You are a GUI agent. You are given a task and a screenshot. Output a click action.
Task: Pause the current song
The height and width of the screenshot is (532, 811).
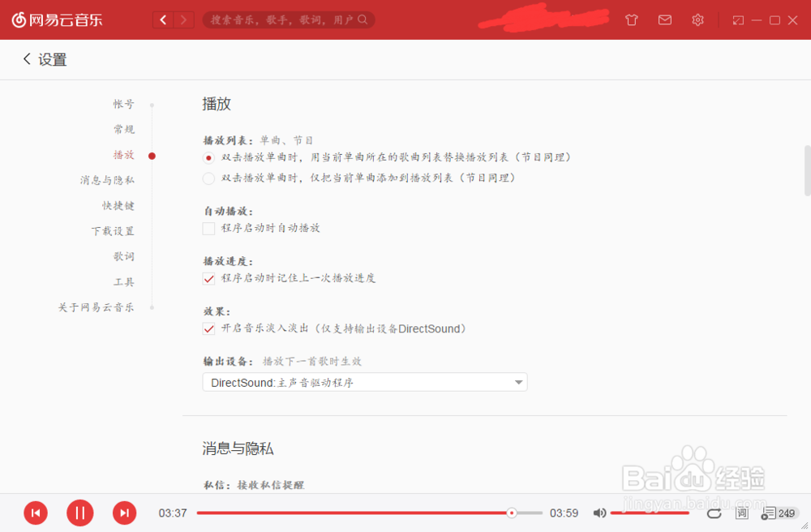click(80, 513)
